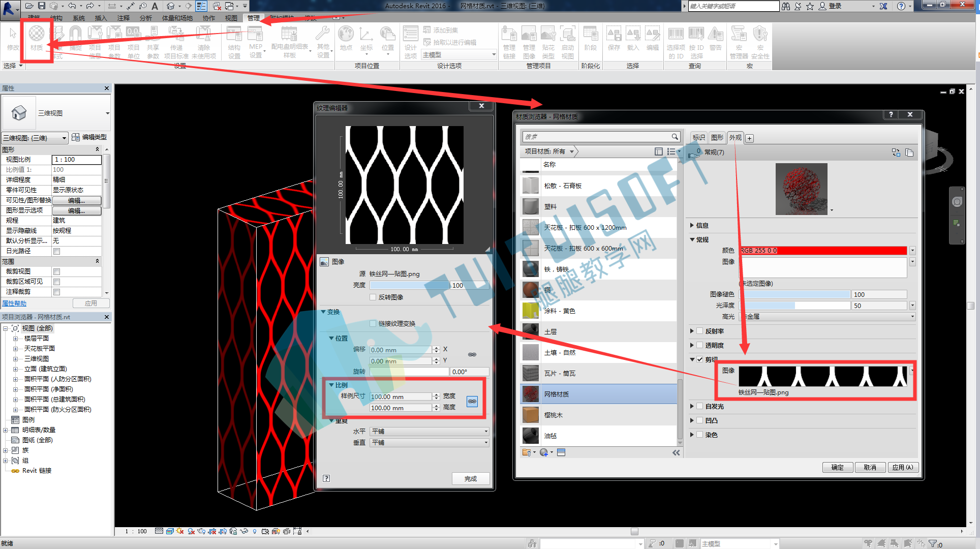Click the 取消 button in material browser
This screenshot has width=980, height=549.
coord(870,467)
